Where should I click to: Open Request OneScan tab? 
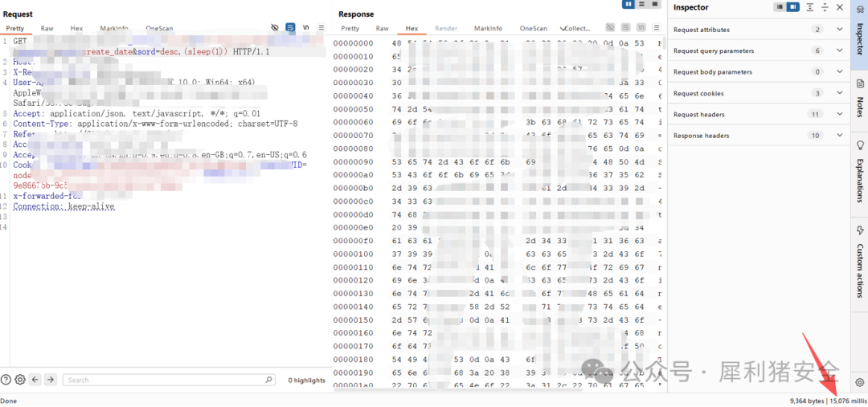tap(159, 28)
